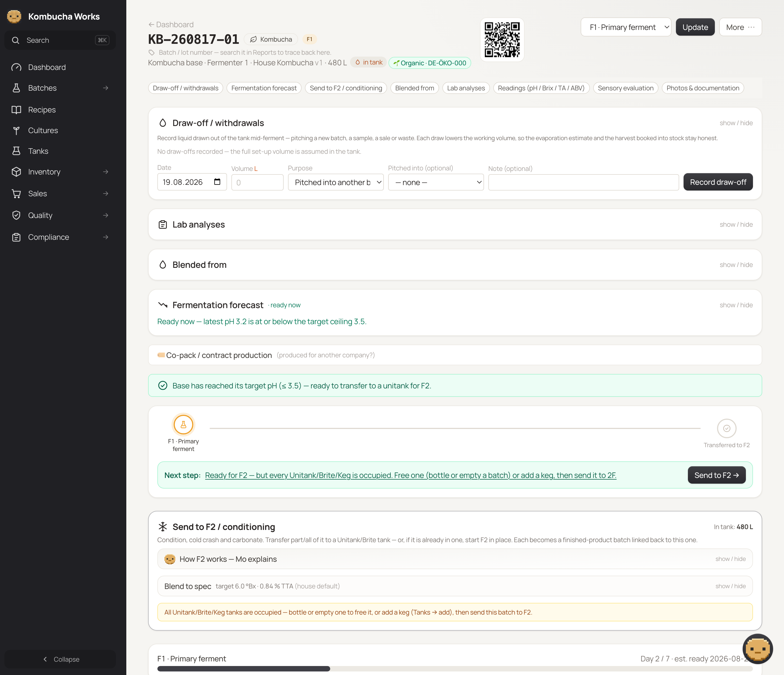This screenshot has width=784, height=675.
Task: Click the F1 Primary ferment progress bar
Action: pos(455,669)
